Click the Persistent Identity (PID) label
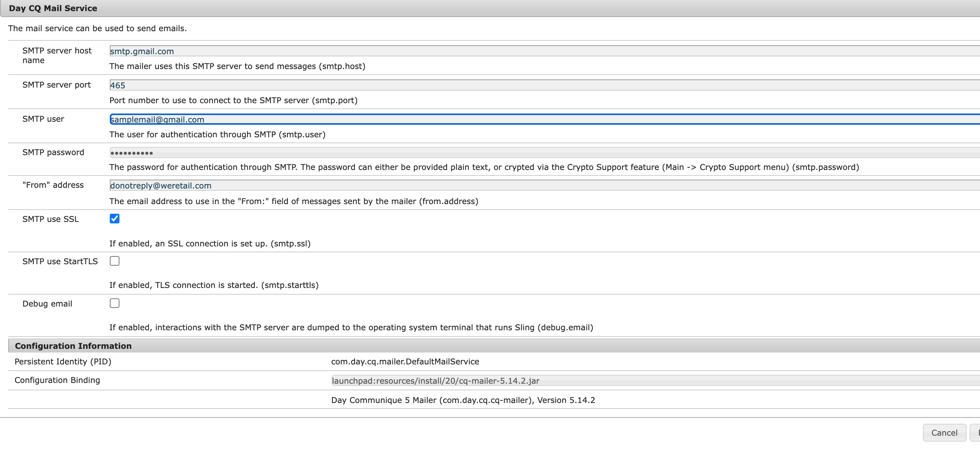Viewport: 980px width, 449px height. pyautogui.click(x=63, y=361)
